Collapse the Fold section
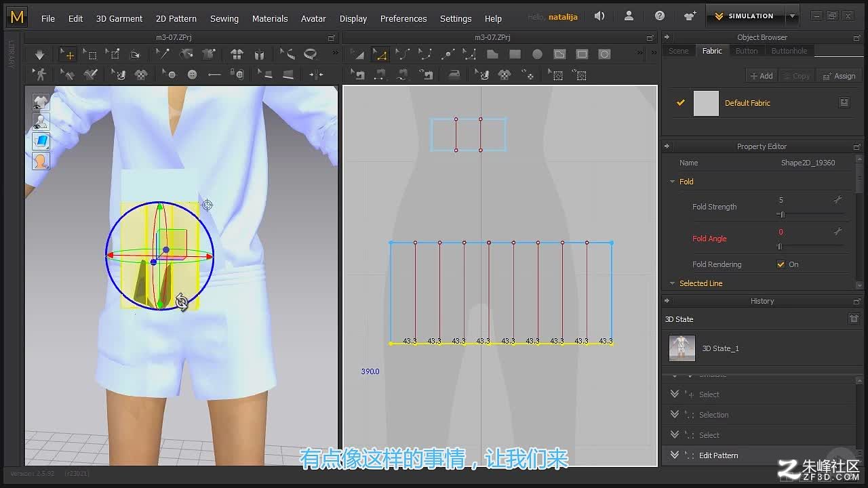 coord(673,182)
